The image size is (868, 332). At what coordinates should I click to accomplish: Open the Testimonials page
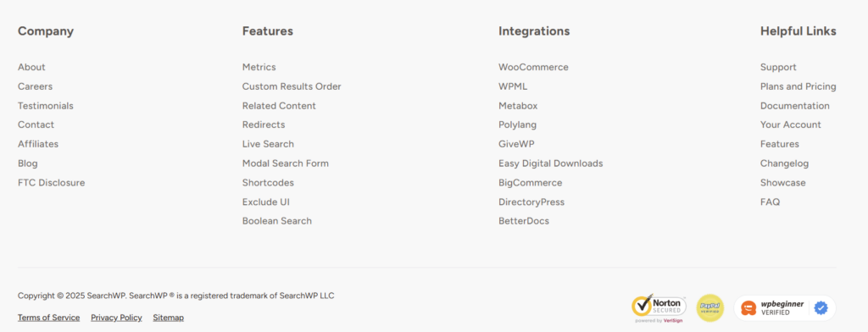46,106
